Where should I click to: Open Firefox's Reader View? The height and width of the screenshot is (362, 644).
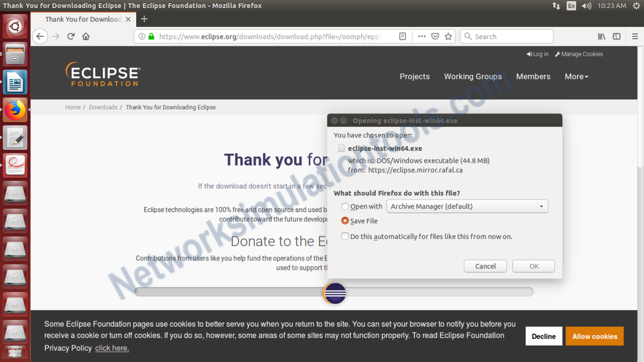[x=402, y=36]
